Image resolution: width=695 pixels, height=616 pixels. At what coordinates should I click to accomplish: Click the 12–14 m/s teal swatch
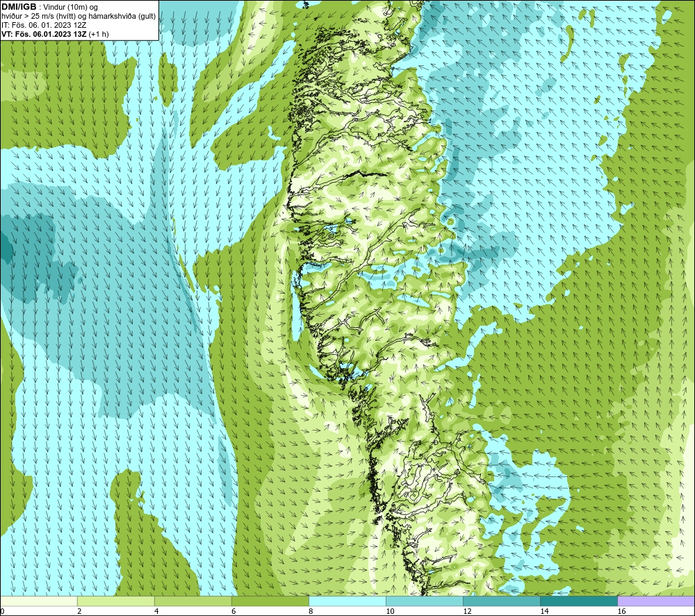coord(501,601)
